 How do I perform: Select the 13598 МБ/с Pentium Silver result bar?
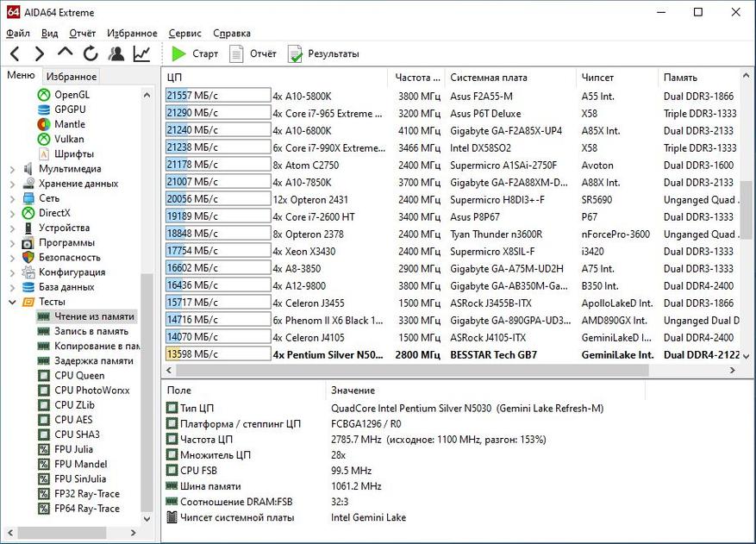tap(218, 354)
